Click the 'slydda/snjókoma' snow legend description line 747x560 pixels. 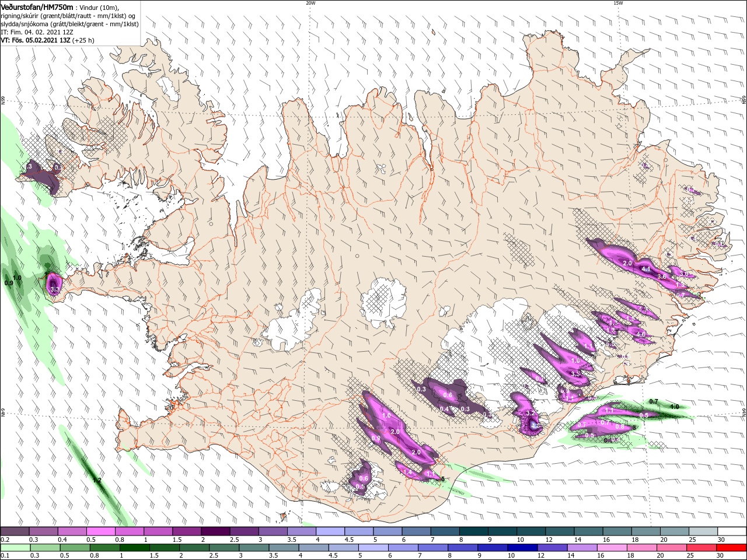pyautogui.click(x=69, y=24)
